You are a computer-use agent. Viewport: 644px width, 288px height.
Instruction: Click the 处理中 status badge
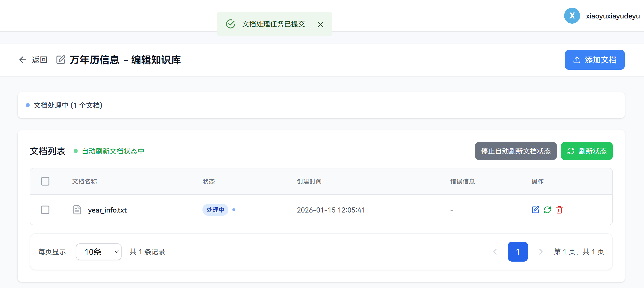(215, 210)
